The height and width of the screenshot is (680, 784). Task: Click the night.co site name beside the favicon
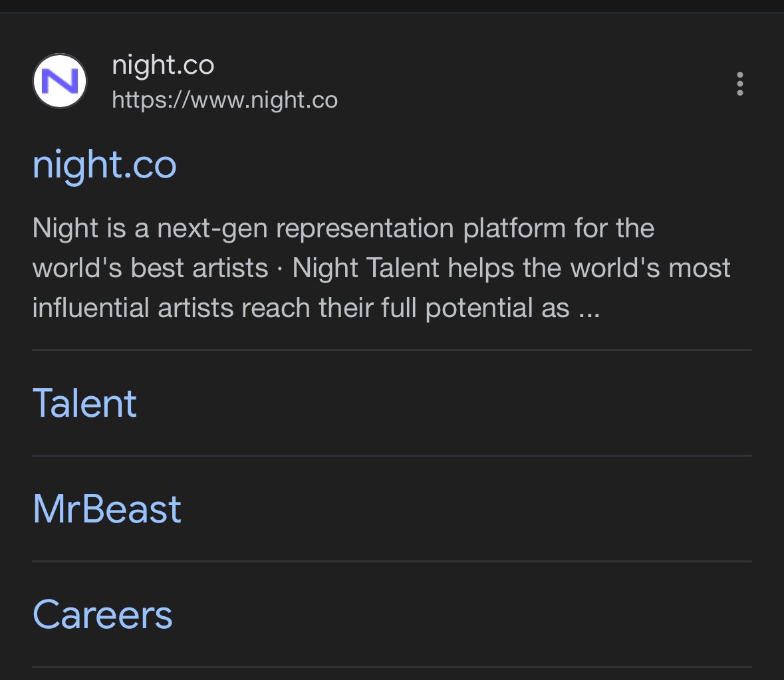[x=163, y=65]
